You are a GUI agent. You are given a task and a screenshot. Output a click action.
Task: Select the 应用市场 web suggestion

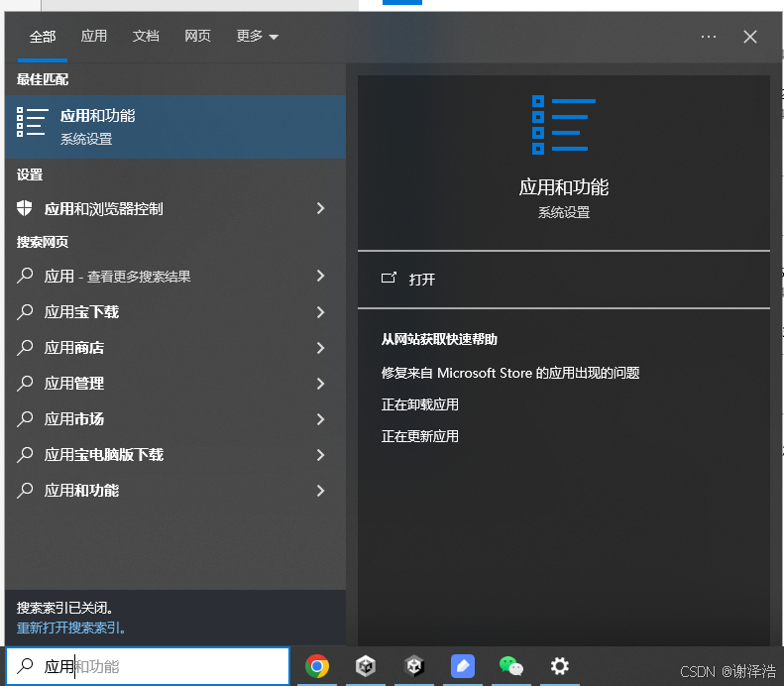coord(175,419)
